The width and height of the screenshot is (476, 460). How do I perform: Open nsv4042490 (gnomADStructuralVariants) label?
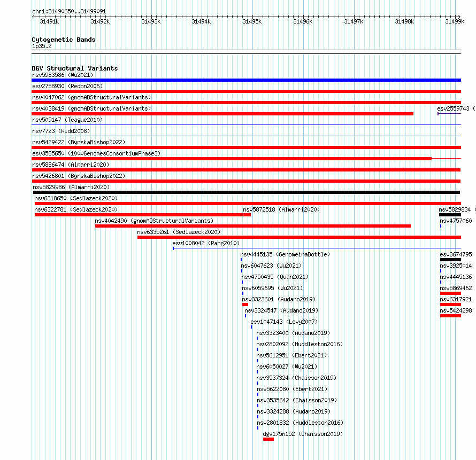[154, 221]
